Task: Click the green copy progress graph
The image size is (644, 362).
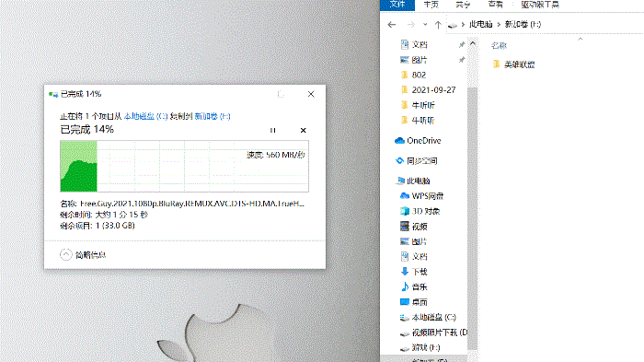Action: [184, 166]
